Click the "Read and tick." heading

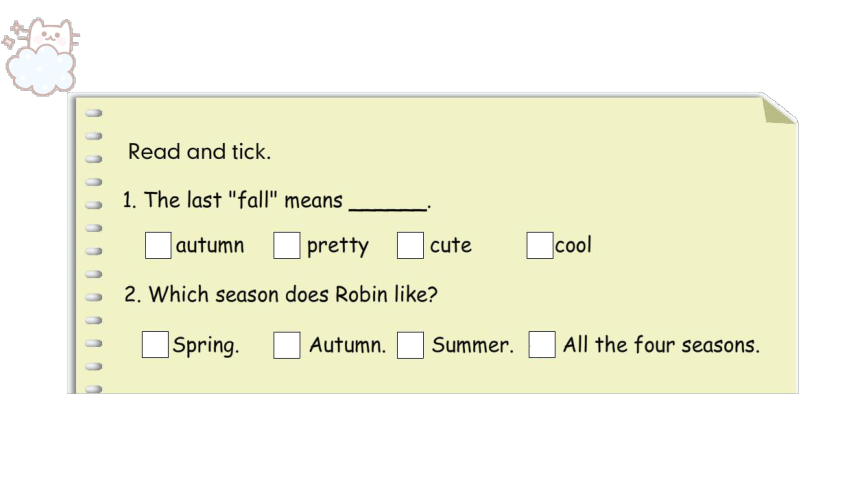(x=200, y=151)
